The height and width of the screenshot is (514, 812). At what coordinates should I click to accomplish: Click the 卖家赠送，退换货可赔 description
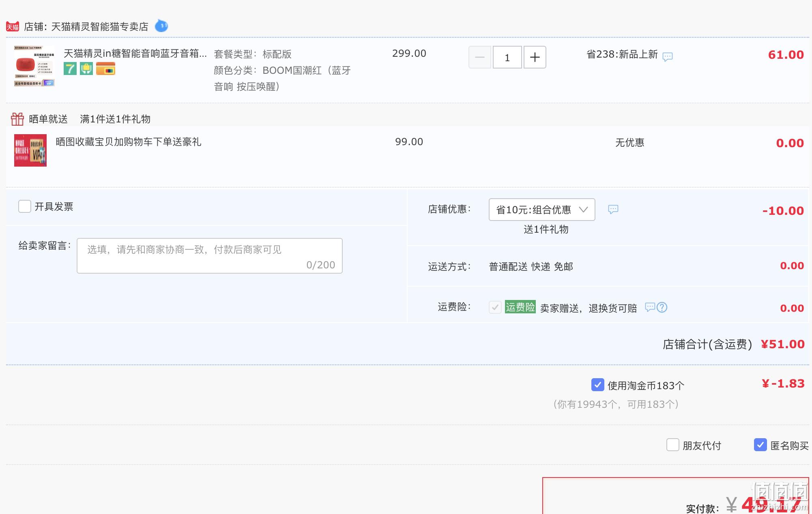(589, 308)
